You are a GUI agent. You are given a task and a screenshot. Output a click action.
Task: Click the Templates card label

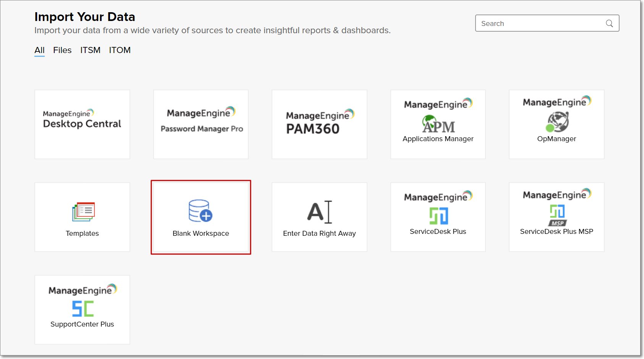click(x=82, y=233)
